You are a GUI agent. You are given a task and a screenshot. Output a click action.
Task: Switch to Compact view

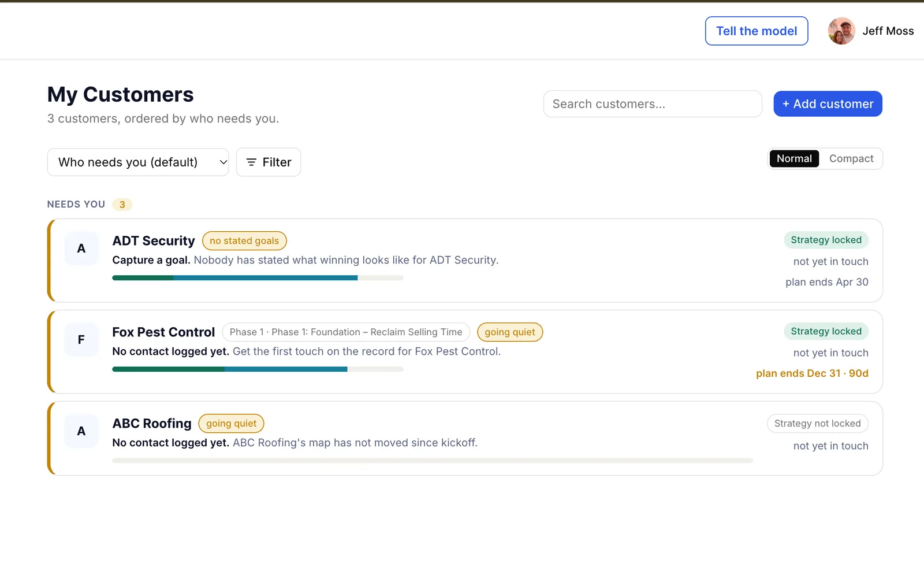pyautogui.click(x=851, y=158)
